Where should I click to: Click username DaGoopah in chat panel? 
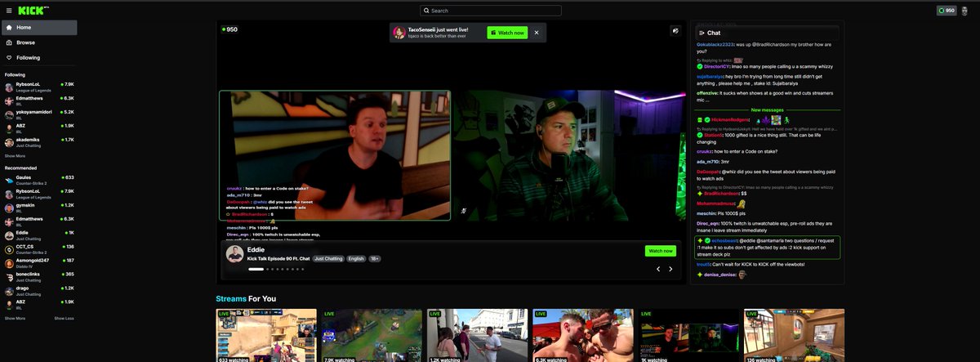[709, 172]
